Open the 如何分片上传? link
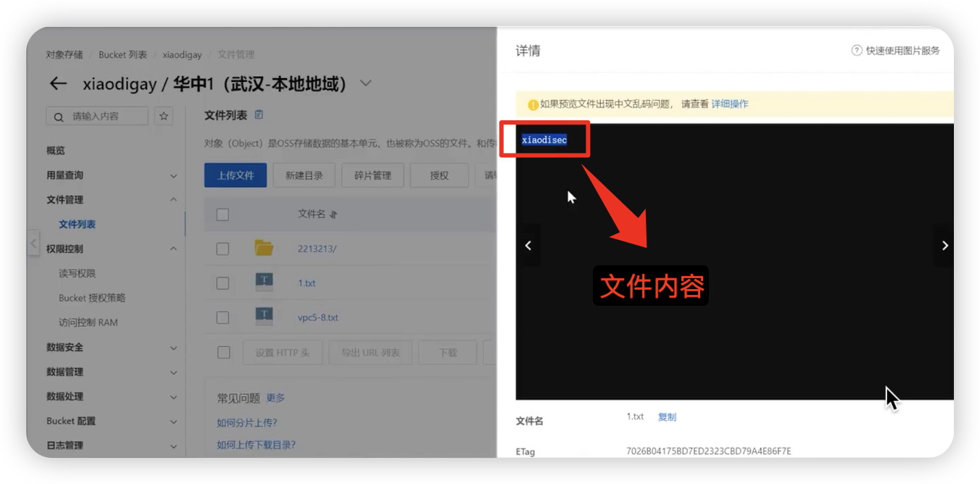This screenshot has height=484, width=980. pos(247,422)
